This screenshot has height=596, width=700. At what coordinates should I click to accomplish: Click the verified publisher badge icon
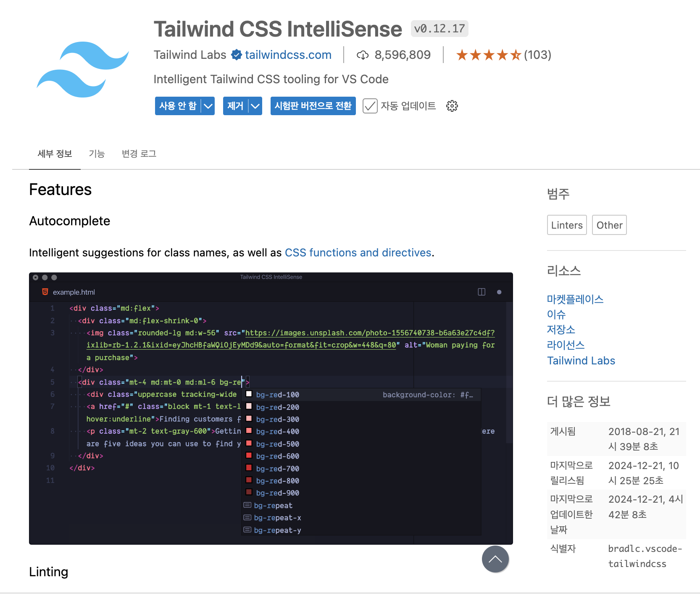[x=237, y=55]
